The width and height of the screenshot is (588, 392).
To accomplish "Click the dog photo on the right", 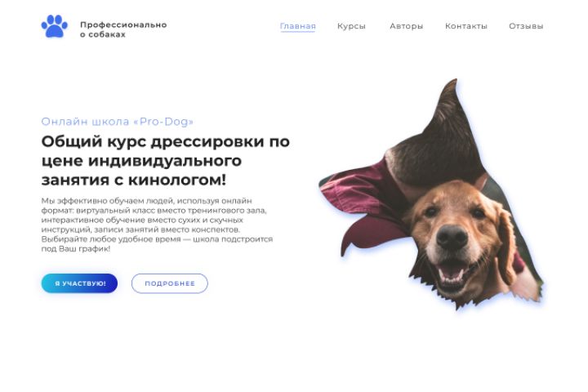I will click(431, 195).
